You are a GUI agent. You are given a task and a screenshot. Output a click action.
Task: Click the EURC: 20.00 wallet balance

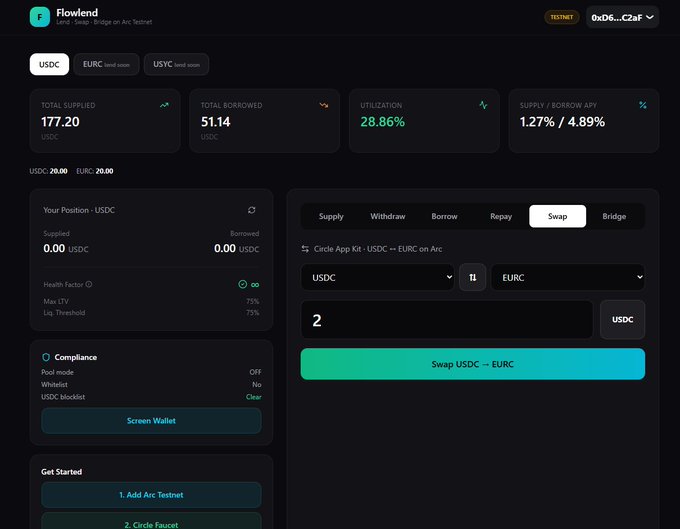pyautogui.click(x=95, y=171)
